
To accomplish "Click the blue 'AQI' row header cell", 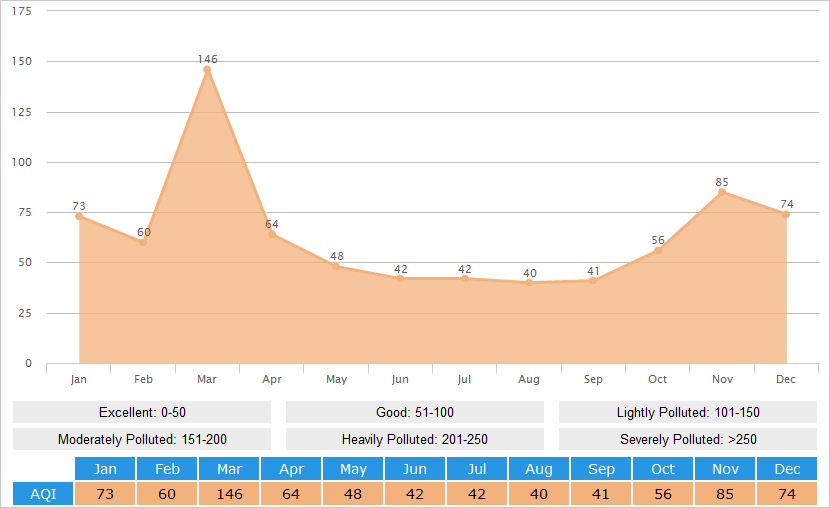I will pyautogui.click(x=43, y=494).
